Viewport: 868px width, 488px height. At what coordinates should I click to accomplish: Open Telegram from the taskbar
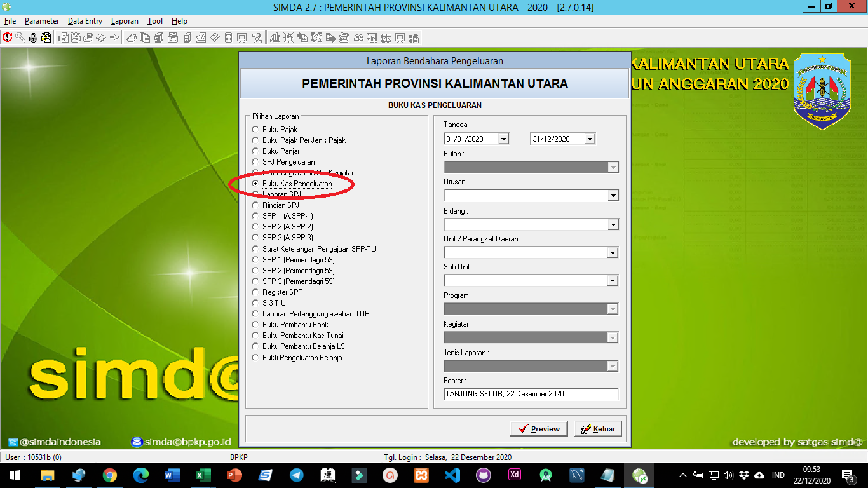pyautogui.click(x=296, y=475)
